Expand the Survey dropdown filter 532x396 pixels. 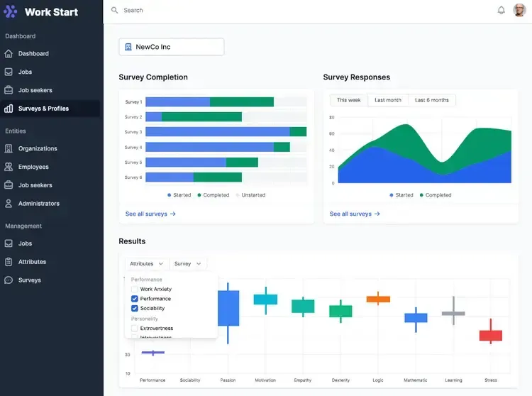(x=188, y=264)
